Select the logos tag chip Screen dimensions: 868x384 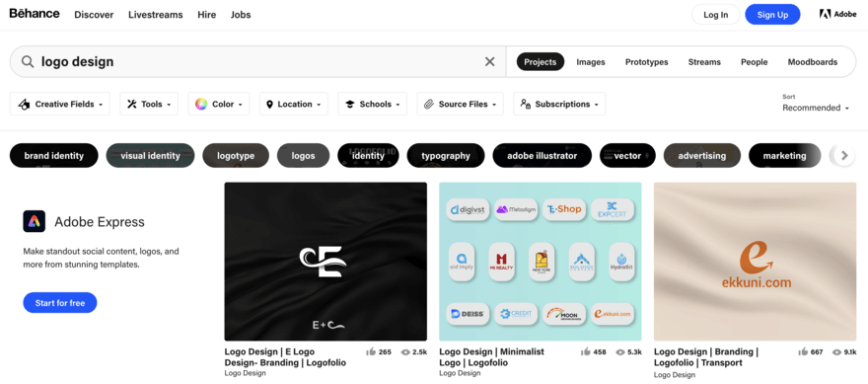[303, 156]
